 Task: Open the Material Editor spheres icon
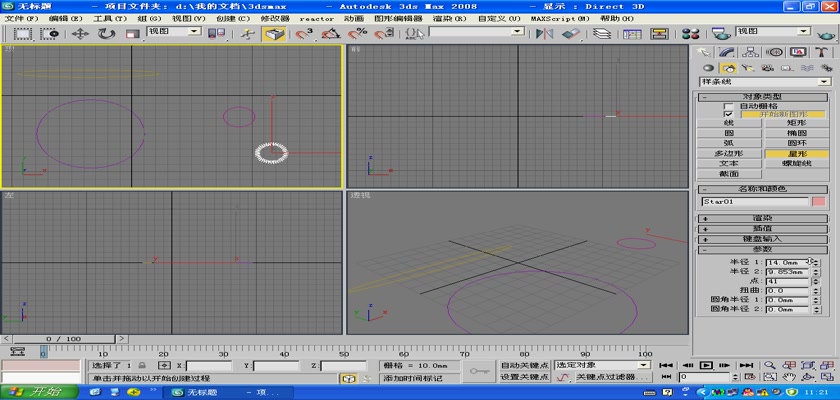click(691, 34)
